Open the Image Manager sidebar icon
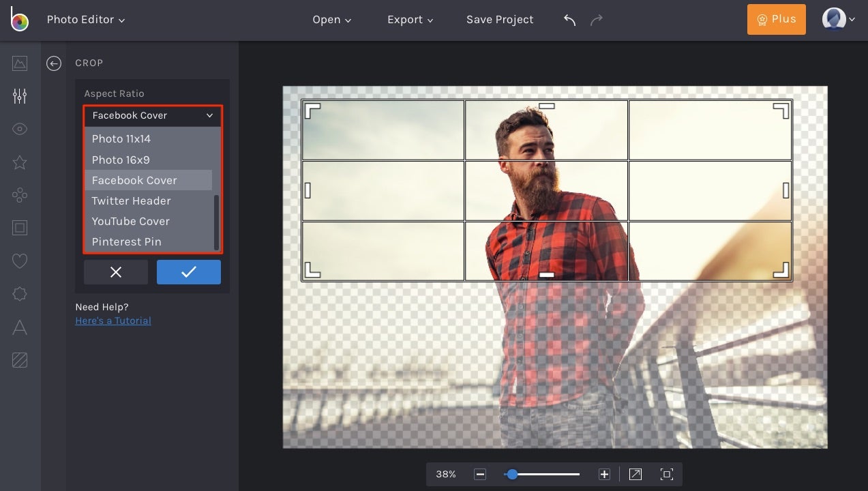The width and height of the screenshot is (868, 491). click(20, 63)
